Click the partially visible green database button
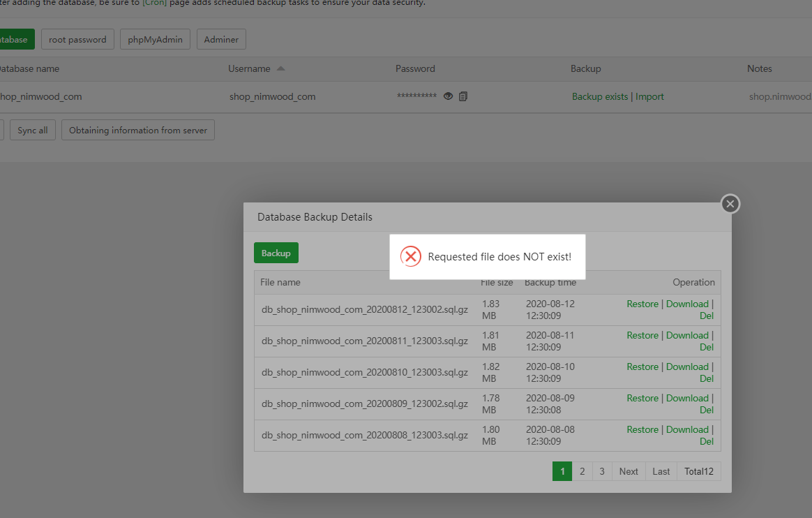The image size is (812, 518). 17,39
